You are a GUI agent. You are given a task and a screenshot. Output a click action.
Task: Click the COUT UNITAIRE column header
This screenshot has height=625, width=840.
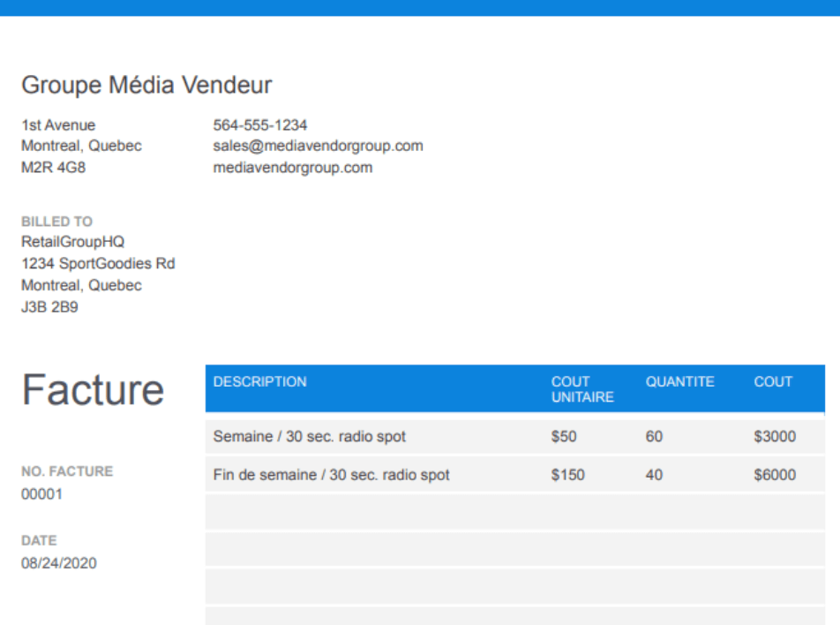coord(582,389)
